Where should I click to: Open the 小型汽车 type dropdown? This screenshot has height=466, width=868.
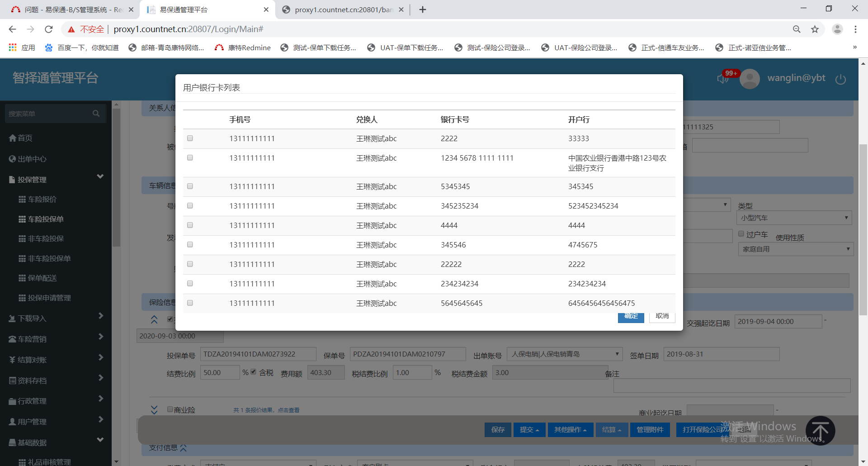point(794,218)
